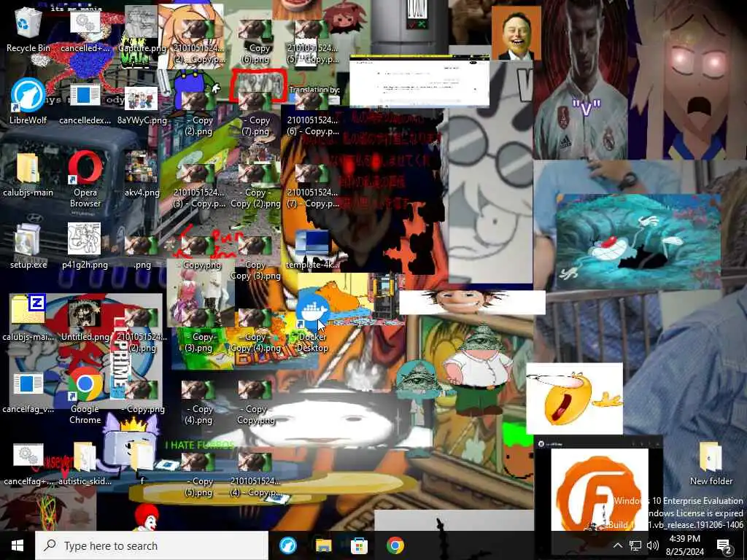Screen dimensions: 747x560
Task: Open Microsoft Store from the taskbar
Action: 359,545
